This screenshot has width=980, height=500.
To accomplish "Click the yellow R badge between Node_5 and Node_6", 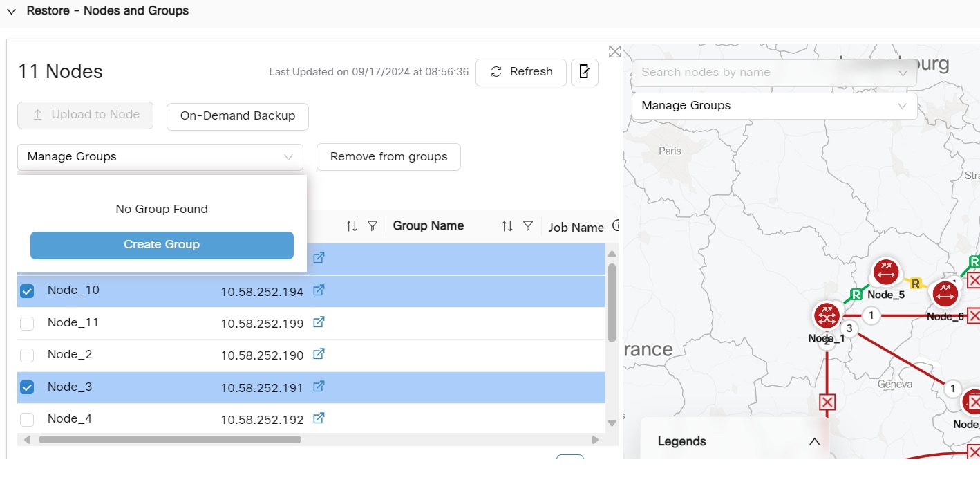I will [x=916, y=283].
